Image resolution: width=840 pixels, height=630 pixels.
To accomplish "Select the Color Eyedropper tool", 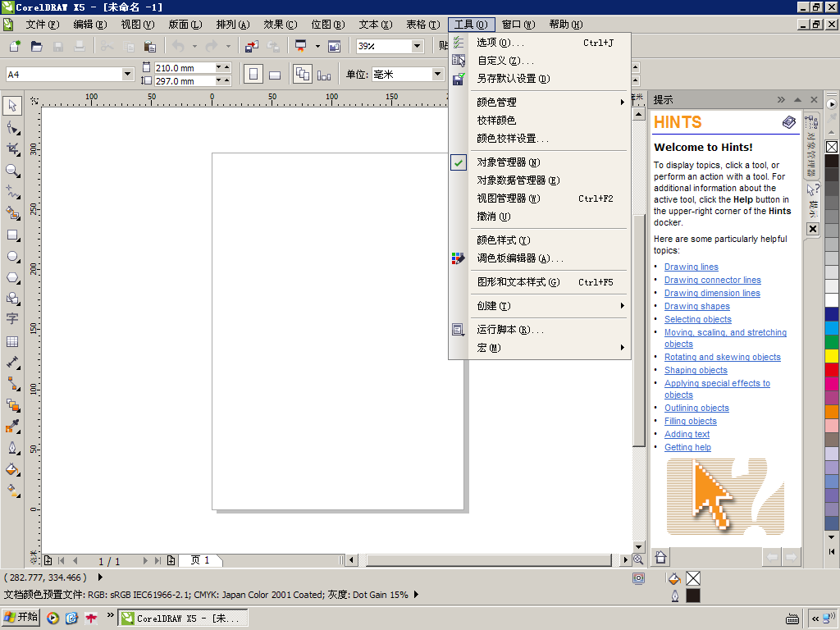I will [x=12, y=427].
